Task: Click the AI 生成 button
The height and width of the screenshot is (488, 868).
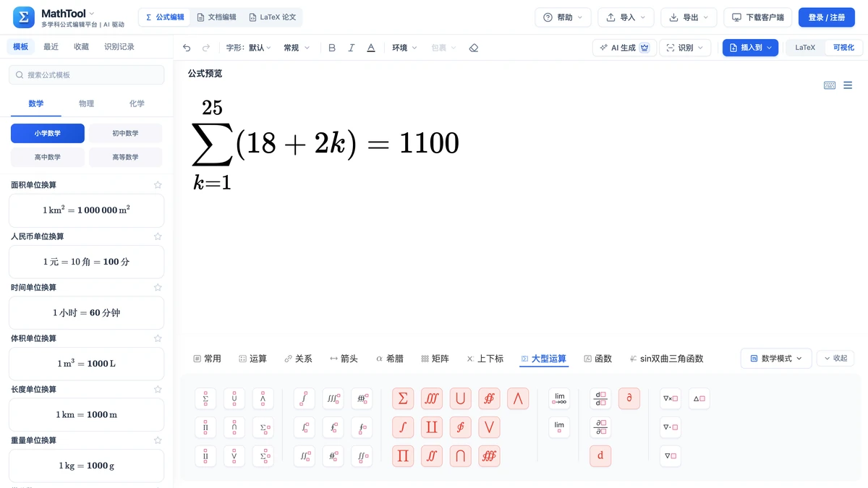Action: (x=624, y=48)
